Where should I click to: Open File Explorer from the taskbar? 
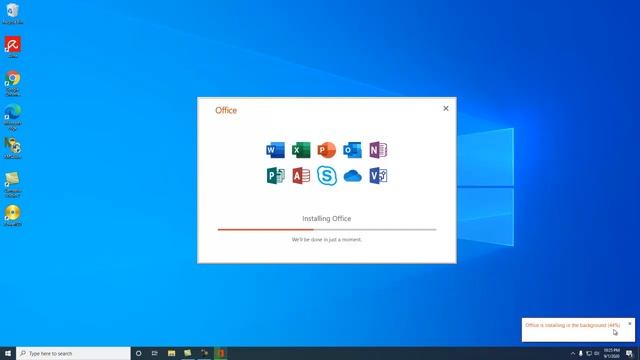coord(171,353)
